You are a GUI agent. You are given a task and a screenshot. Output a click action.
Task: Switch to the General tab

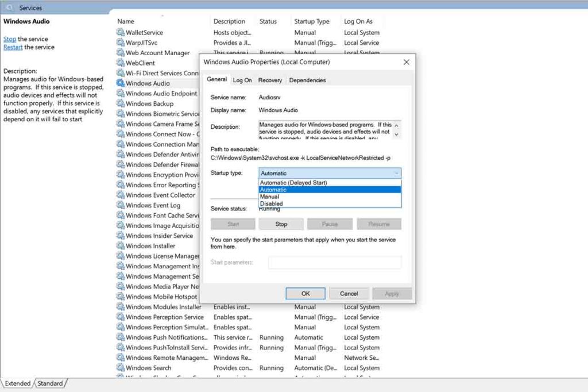[x=216, y=79]
